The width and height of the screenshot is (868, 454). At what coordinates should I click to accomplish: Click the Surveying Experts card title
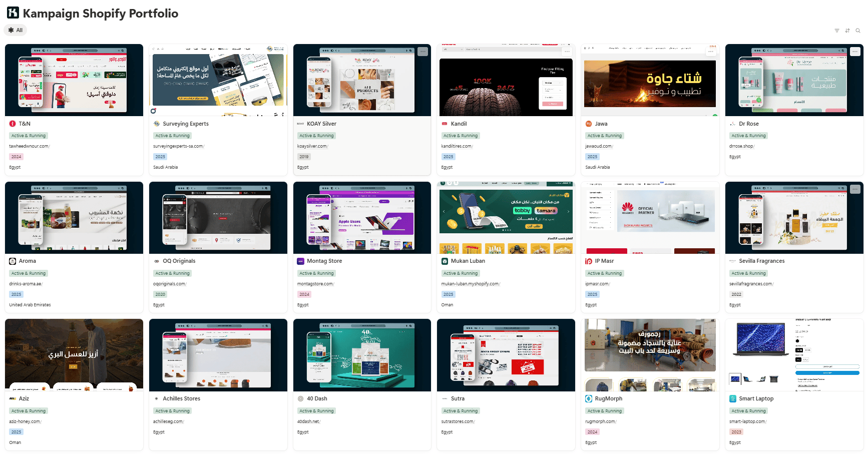[186, 124]
